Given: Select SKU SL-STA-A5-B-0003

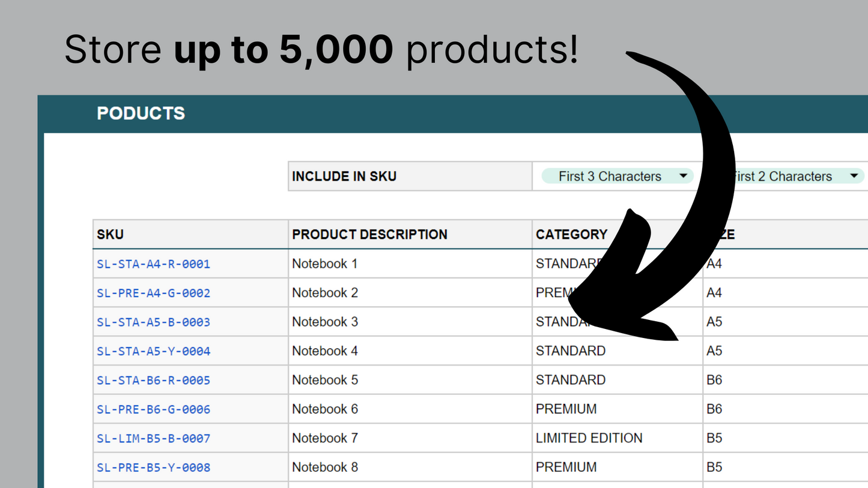Looking at the screenshot, I should pyautogui.click(x=153, y=322).
